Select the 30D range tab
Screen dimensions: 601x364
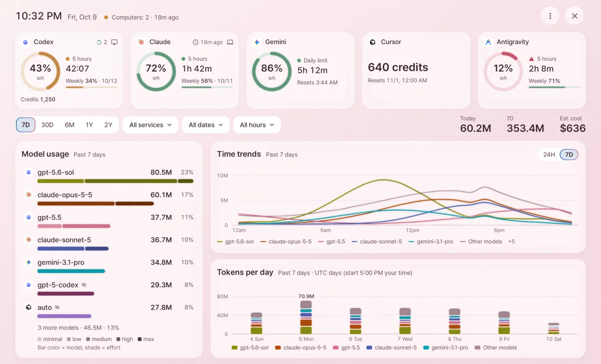point(47,125)
